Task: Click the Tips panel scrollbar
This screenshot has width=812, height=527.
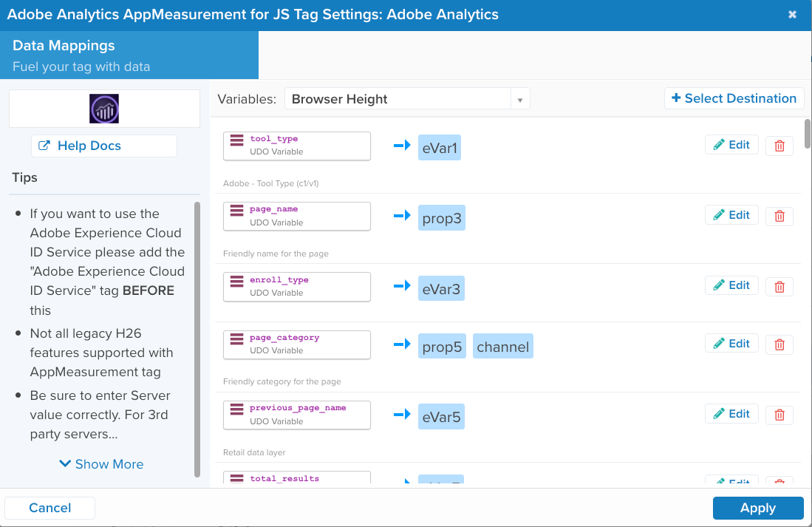Action: pos(197,339)
